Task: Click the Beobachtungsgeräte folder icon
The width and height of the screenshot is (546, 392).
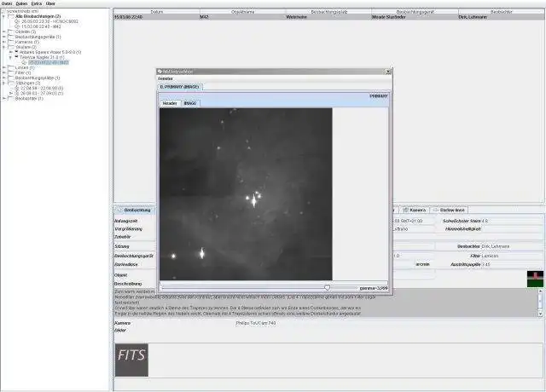Action: 11,37
